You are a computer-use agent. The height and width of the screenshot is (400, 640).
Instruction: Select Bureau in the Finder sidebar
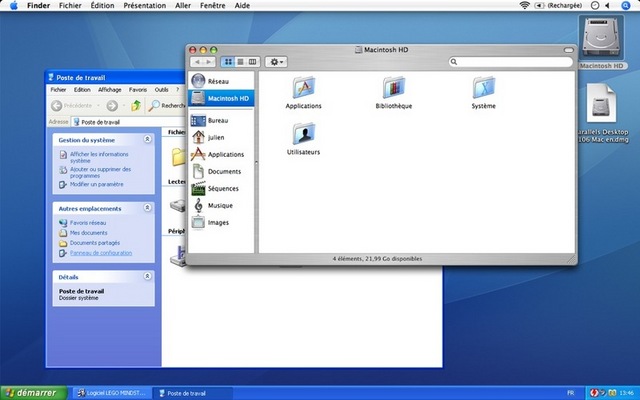pos(221,120)
